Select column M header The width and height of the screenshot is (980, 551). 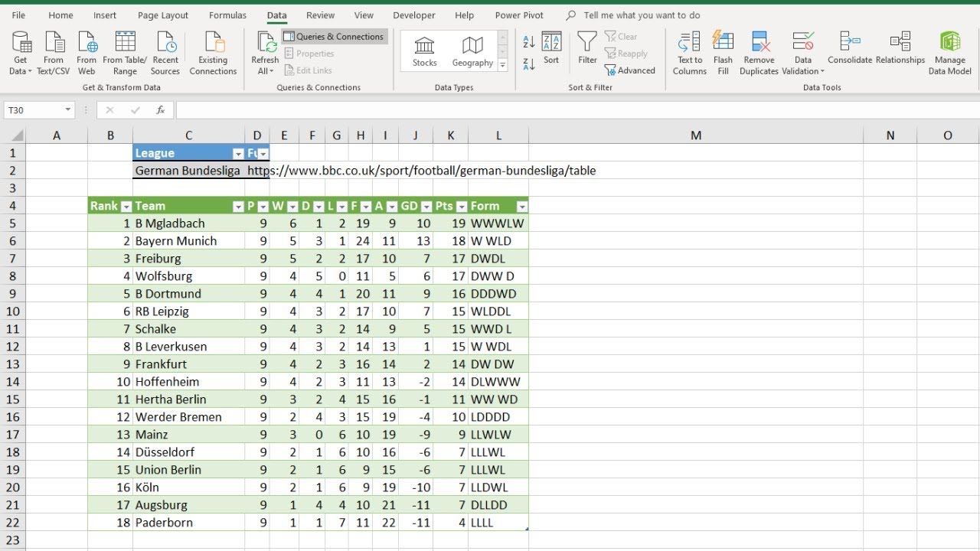pos(695,135)
